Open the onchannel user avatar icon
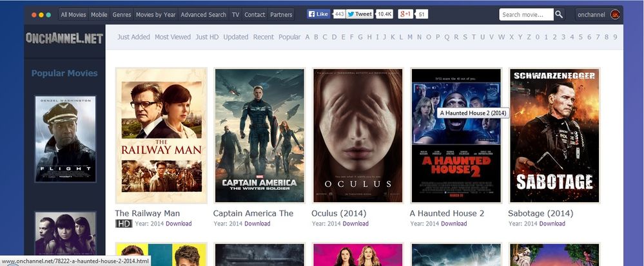 (615, 14)
